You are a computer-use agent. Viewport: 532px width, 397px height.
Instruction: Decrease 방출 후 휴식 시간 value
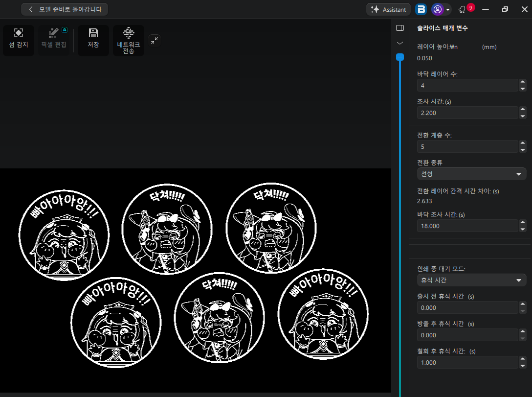pyautogui.click(x=523, y=339)
